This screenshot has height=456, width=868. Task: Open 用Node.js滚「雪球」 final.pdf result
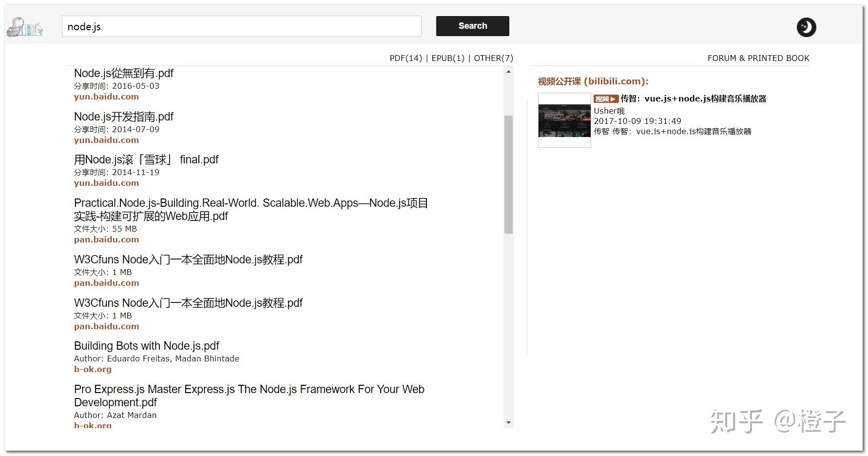tap(146, 159)
